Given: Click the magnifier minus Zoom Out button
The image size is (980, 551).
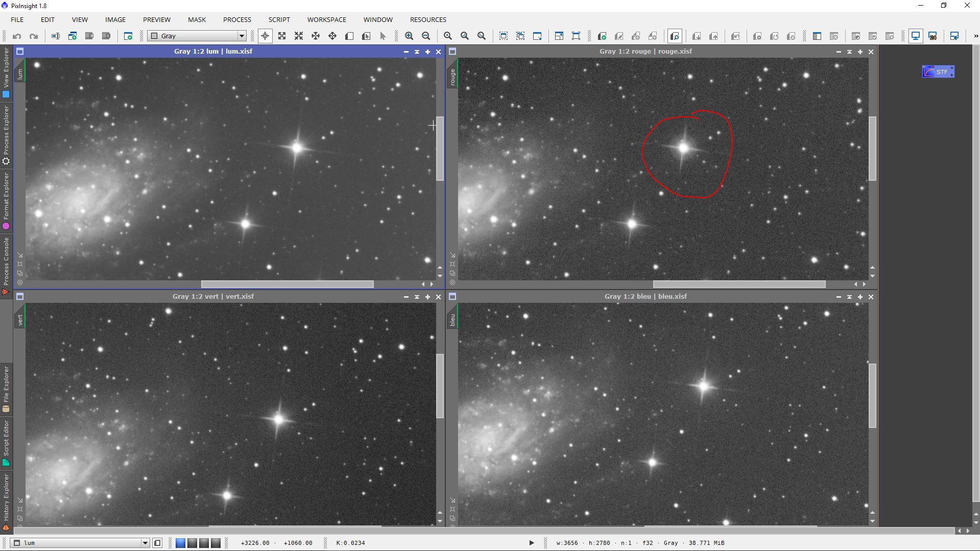Looking at the screenshot, I should pos(426,36).
